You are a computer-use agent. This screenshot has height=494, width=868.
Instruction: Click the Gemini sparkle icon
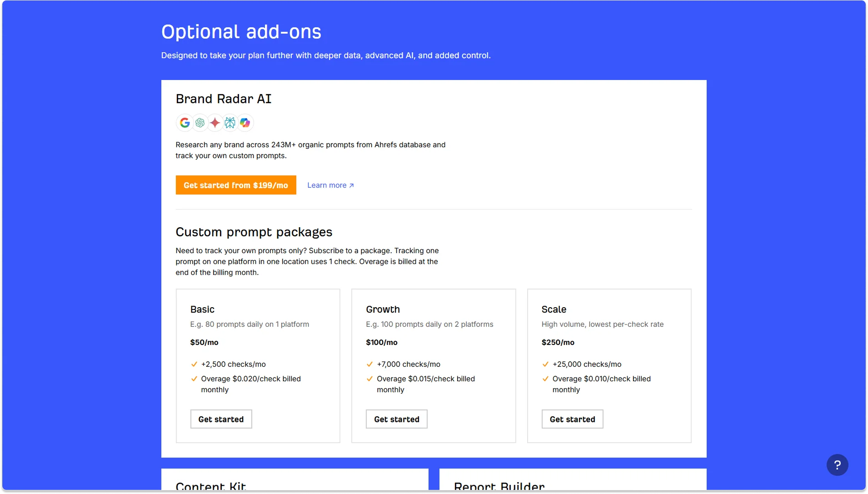[215, 123]
